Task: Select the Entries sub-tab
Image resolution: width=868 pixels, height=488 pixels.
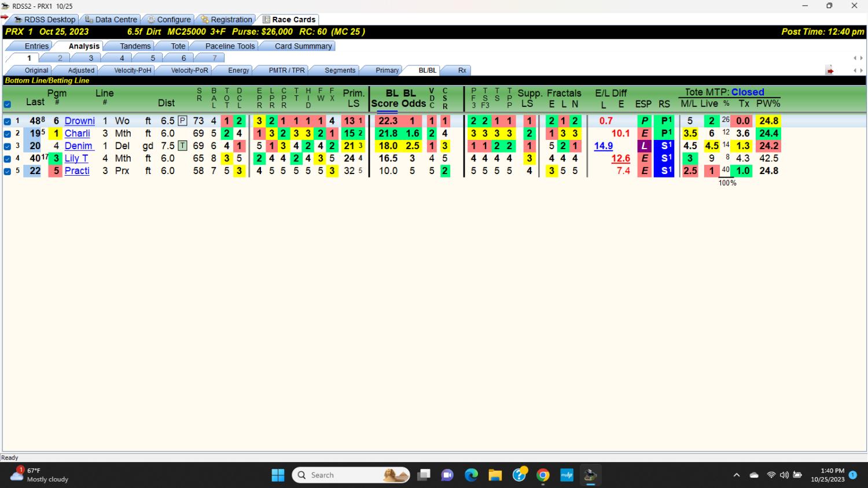Action: [36, 46]
